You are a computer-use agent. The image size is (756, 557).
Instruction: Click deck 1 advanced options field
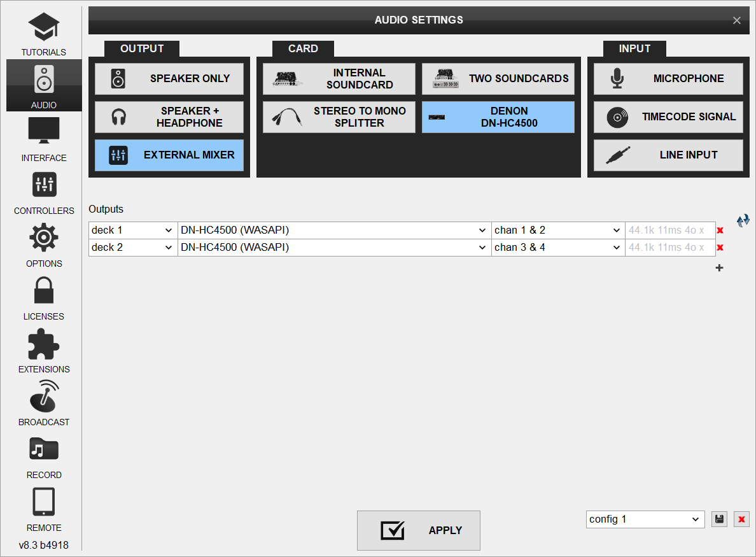(x=670, y=230)
